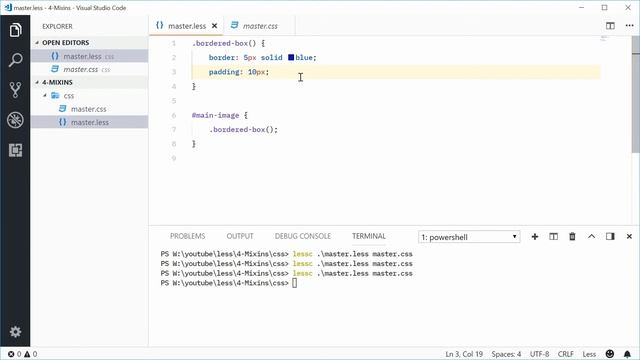Click the errors count icon in status bar
Viewport: 640px width, 360px height.
tap(11, 354)
